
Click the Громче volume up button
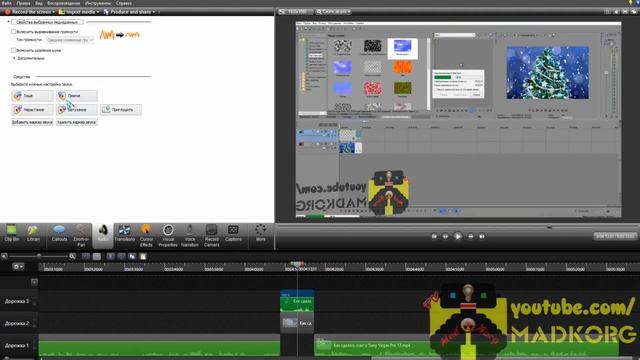click(77, 96)
